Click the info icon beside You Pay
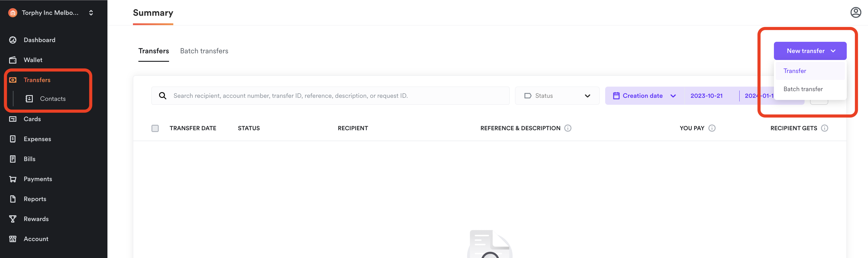 [712, 128]
